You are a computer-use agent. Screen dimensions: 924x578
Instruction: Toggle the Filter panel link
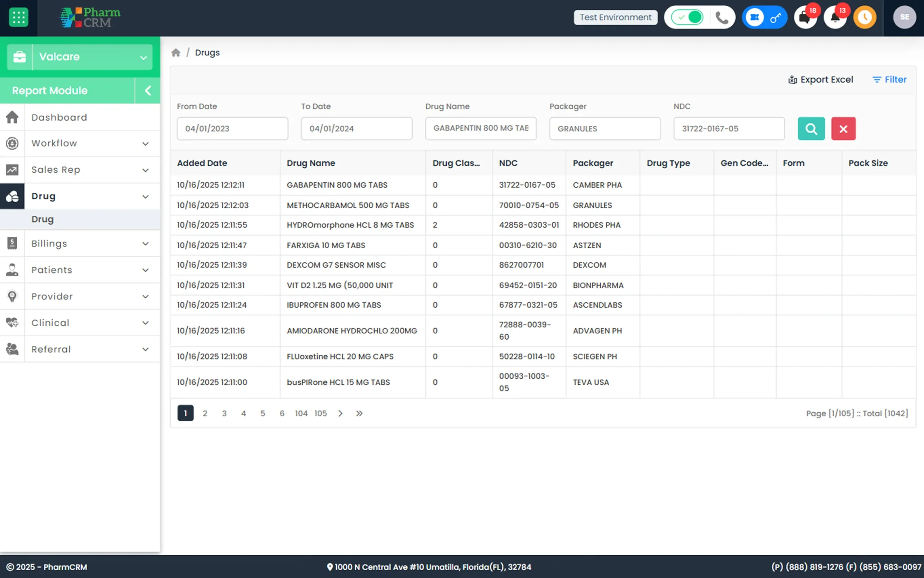tap(889, 79)
